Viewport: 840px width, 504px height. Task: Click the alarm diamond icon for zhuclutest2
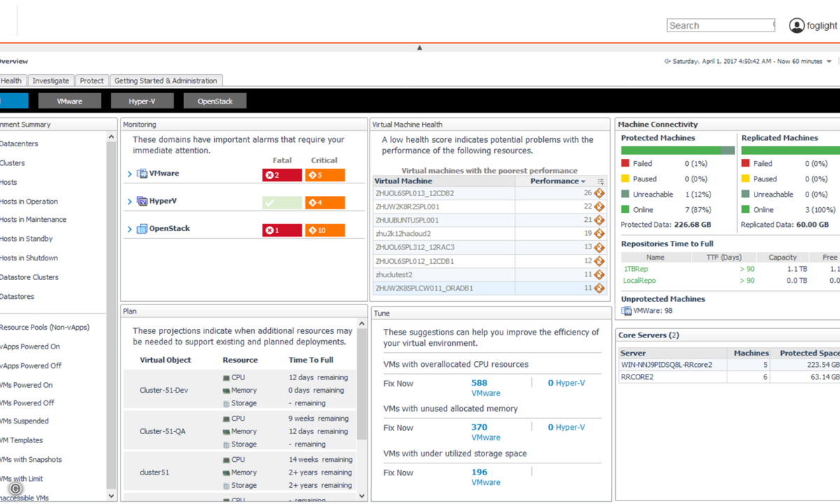(x=599, y=274)
